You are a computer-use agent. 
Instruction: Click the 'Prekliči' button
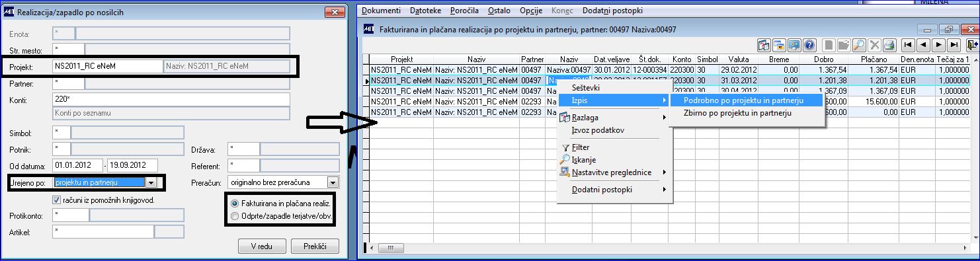315,246
